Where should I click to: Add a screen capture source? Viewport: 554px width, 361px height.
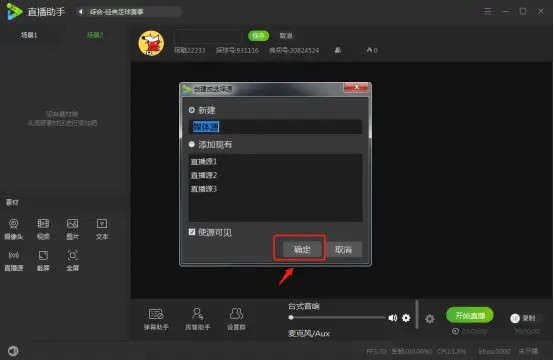coord(43,261)
